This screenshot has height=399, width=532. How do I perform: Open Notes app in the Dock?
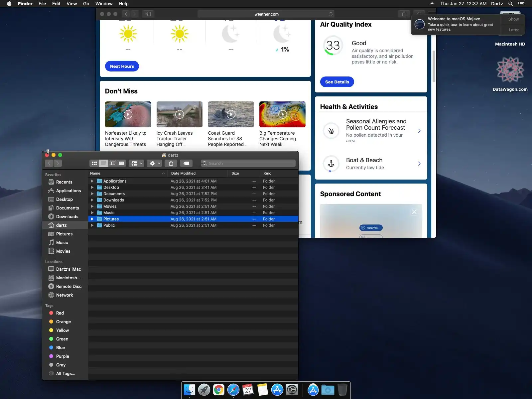click(263, 390)
